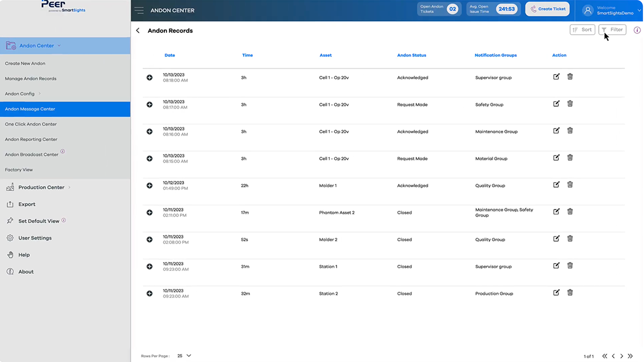Expand the 08:18:00 AM record row
Screen dimensions: 644x362
click(149, 78)
